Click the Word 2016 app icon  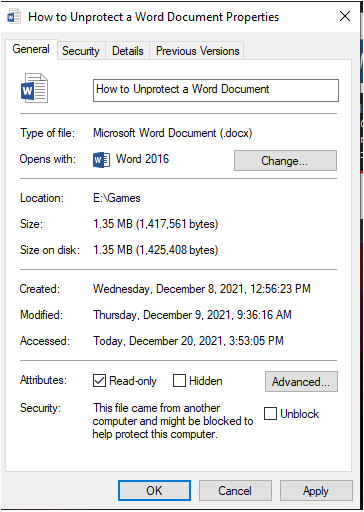[x=101, y=160]
